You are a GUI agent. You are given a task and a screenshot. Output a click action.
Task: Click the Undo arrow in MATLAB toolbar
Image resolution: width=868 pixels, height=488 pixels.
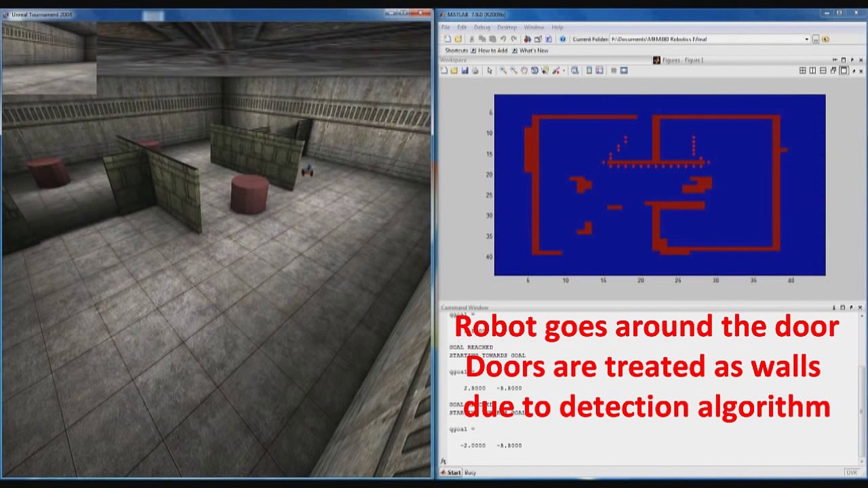(503, 39)
